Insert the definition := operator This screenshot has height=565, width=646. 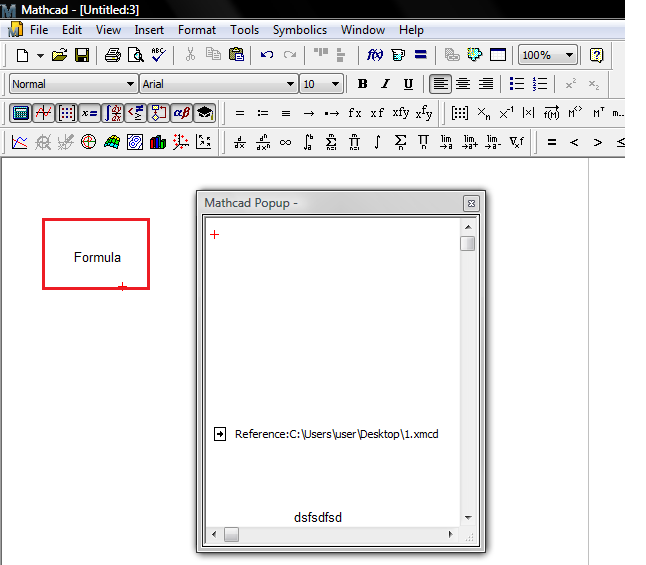pyautogui.click(x=263, y=113)
